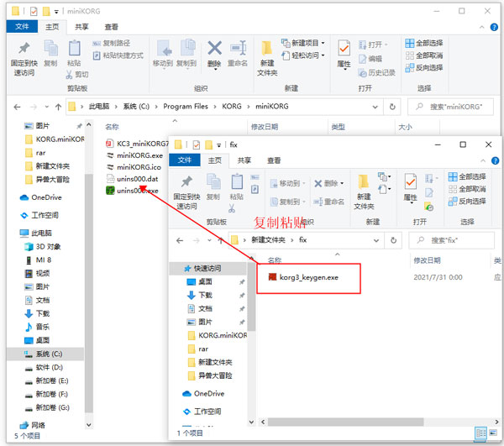Click Properties (属性) icon in miniKORG ribbon

pos(344,48)
